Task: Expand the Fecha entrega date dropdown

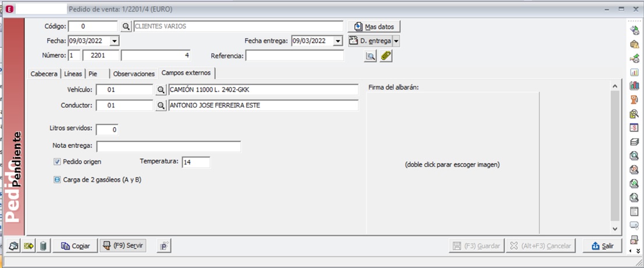Action: (337, 41)
